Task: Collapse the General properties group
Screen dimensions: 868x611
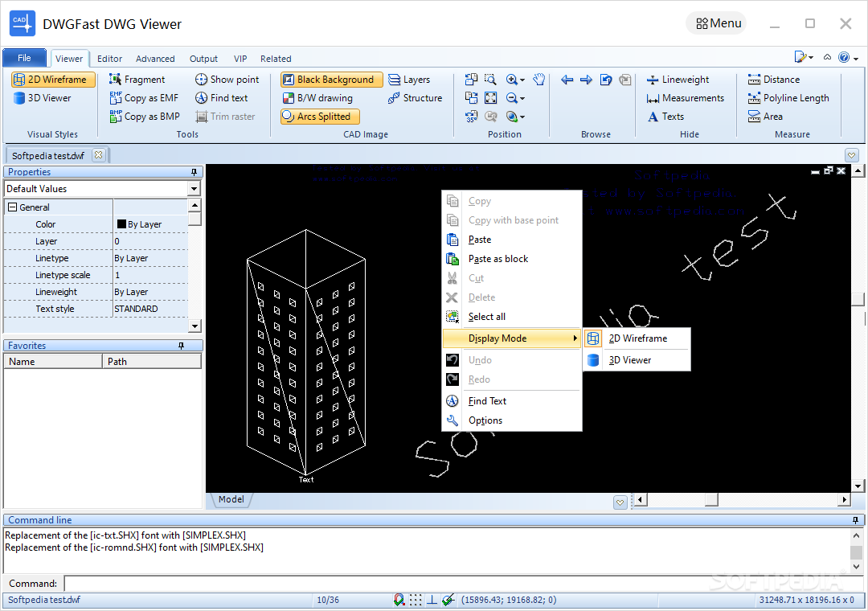Action: coord(12,207)
